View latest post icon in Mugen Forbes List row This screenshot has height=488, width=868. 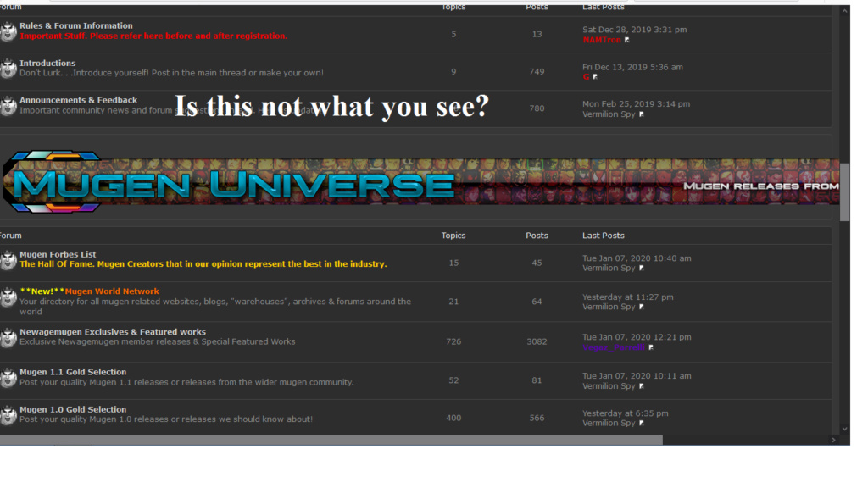(642, 269)
